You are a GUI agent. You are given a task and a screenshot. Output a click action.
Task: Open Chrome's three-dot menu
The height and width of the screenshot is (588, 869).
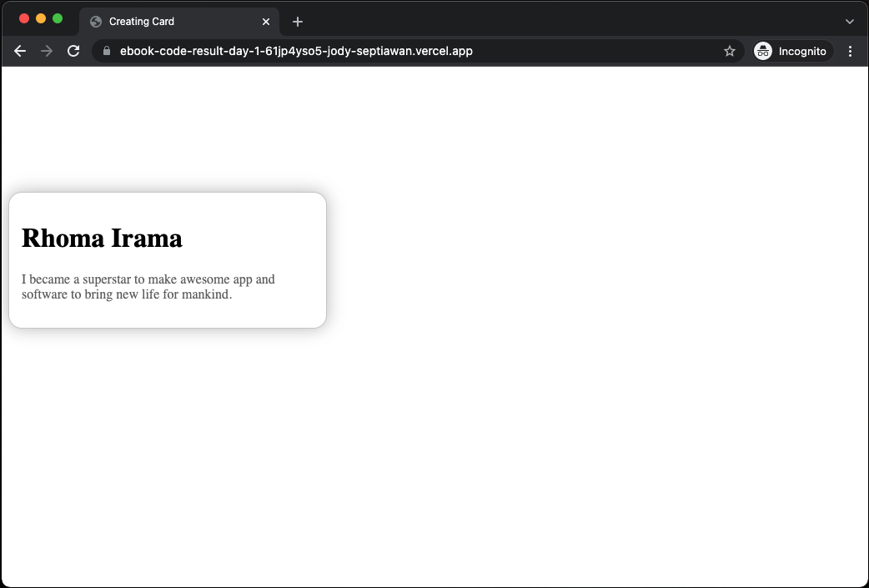tap(850, 51)
